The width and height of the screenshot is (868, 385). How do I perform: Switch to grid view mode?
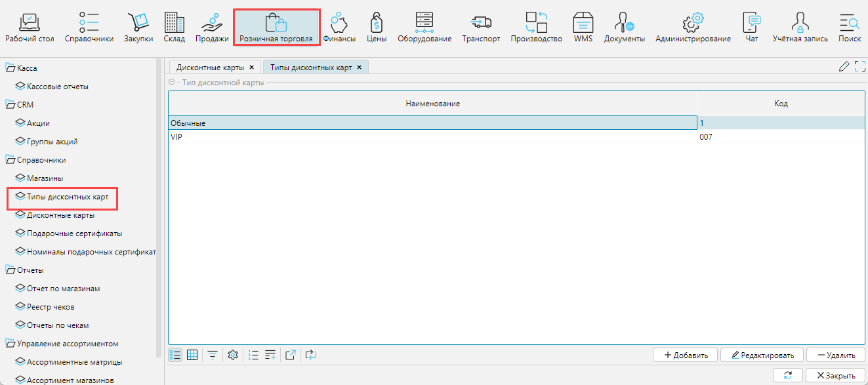click(x=193, y=355)
